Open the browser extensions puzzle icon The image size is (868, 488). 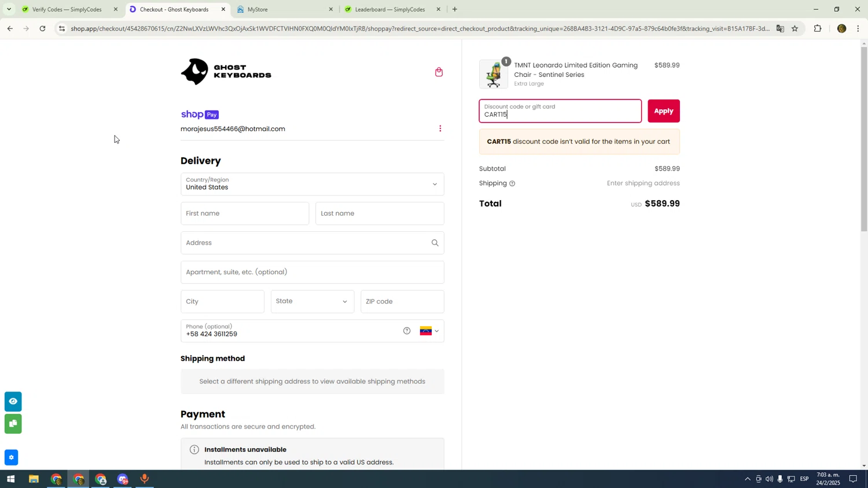pos(818,28)
